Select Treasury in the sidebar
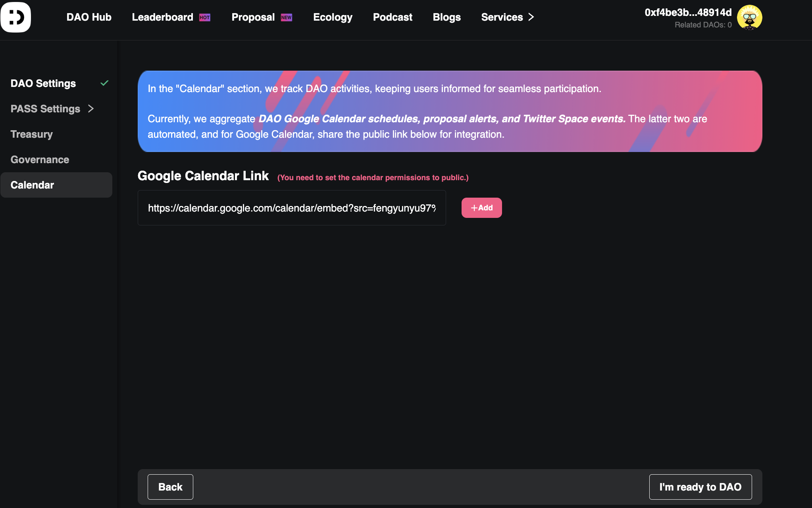The height and width of the screenshot is (508, 812). point(32,134)
